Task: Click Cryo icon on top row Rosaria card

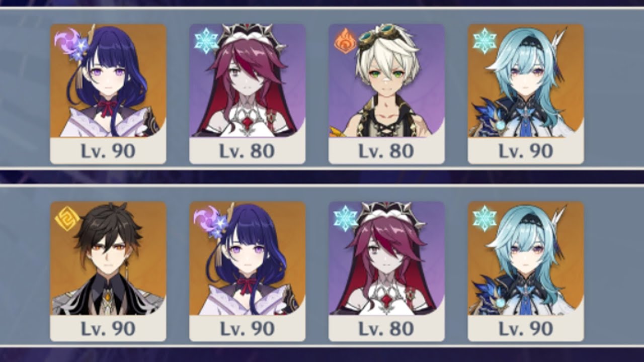Action: (x=206, y=41)
